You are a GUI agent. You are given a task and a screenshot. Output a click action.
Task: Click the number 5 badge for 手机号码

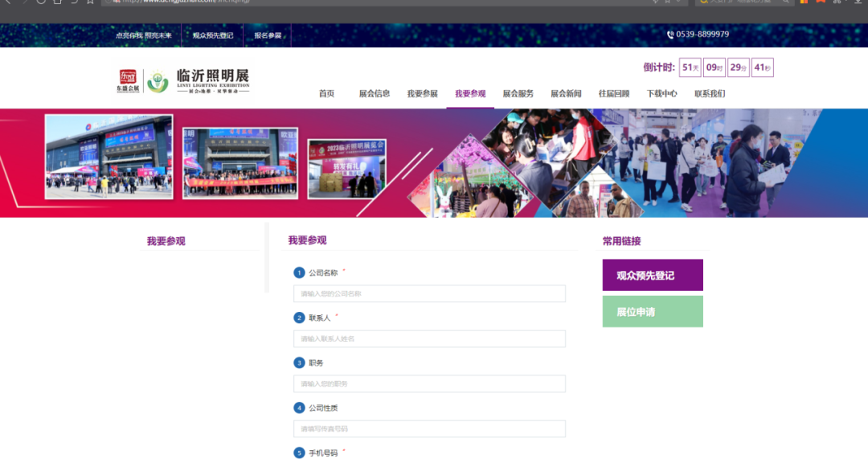[x=299, y=453]
